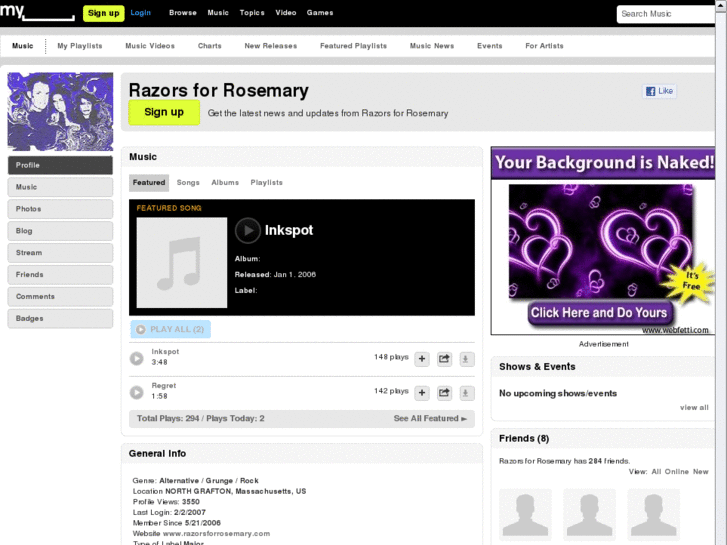Screen dimensions: 727x545
Task: Play the Regret track in the list
Action: click(x=136, y=392)
